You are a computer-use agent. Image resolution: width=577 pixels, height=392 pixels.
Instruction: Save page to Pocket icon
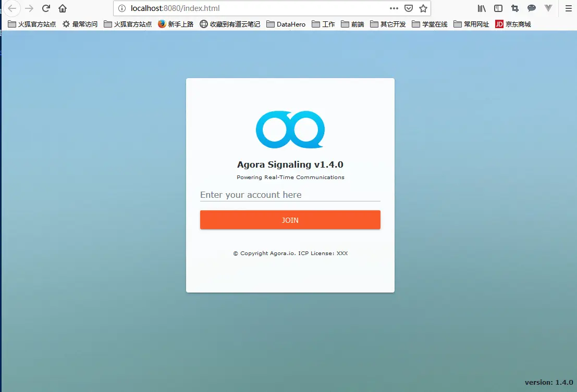click(409, 8)
